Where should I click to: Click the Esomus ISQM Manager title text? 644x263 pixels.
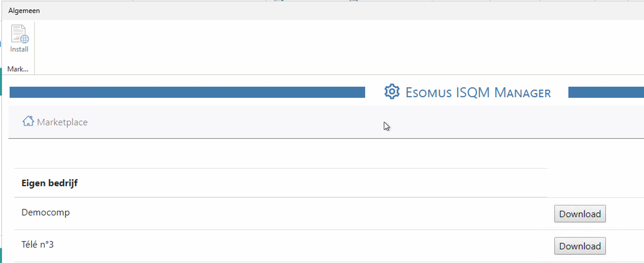pos(478,92)
